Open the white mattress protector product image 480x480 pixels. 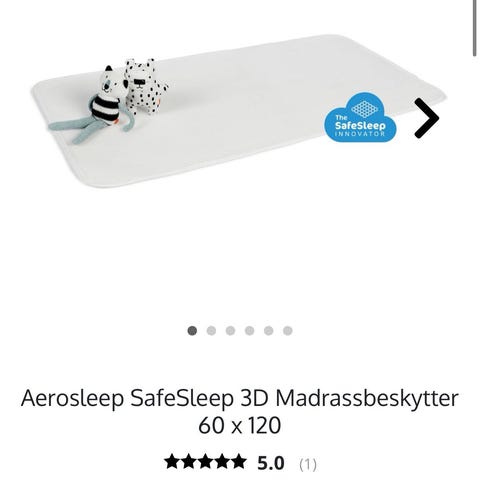click(x=239, y=111)
